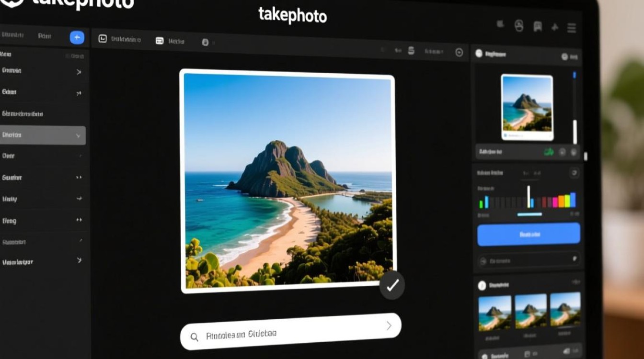Select the second tab in the top toolbar
The image size is (644, 359).
[169, 41]
